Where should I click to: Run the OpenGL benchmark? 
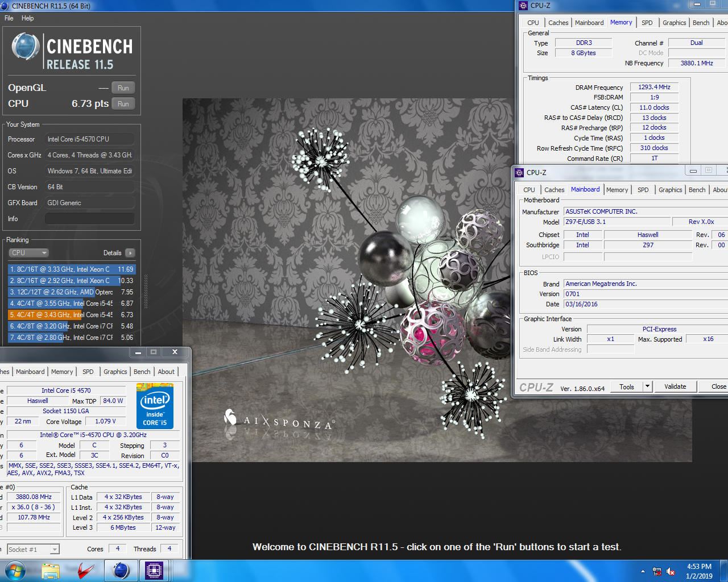click(x=123, y=88)
